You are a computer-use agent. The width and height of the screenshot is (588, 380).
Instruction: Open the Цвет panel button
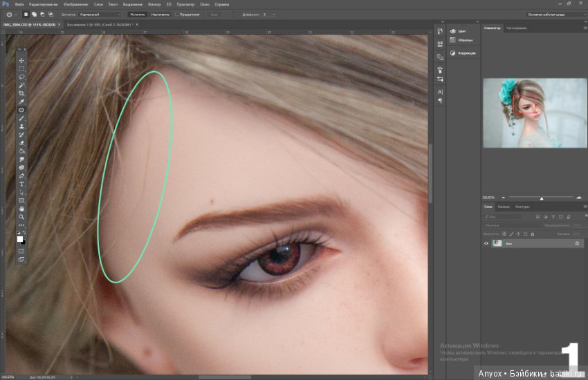tap(458, 31)
